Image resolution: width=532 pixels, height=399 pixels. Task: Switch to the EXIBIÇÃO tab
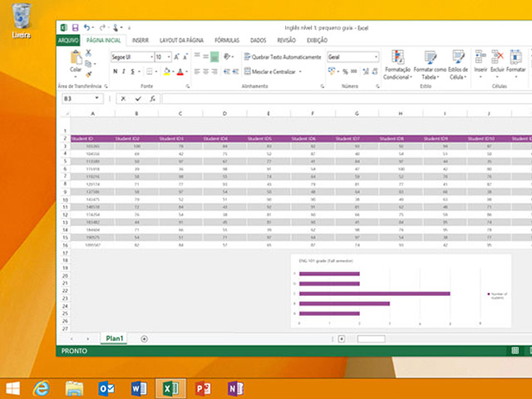[318, 41]
